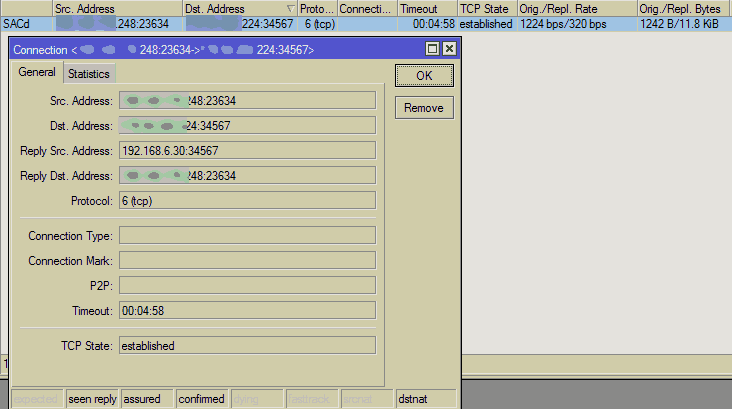
Task: Click the 'seen reply' status flag
Action: [x=92, y=399]
